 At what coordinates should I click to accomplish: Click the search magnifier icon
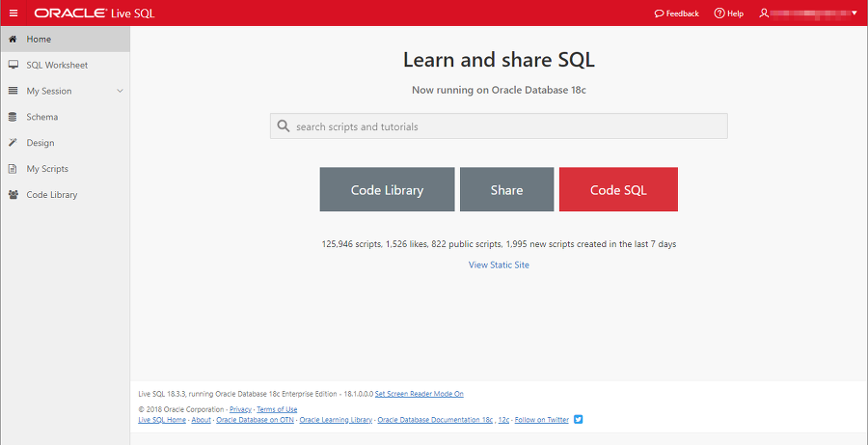[284, 126]
